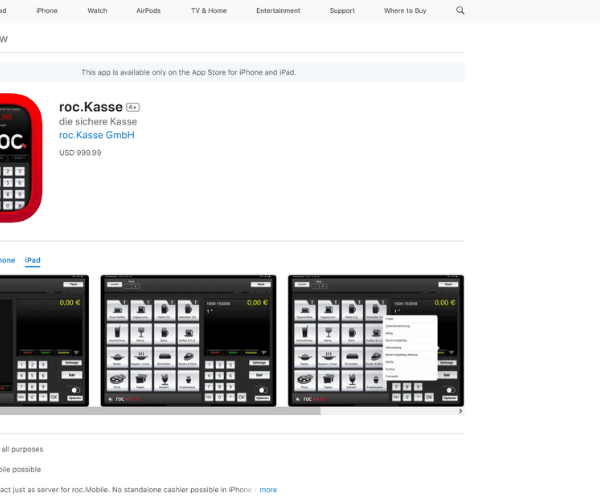600x500 pixels.
Task: Click the pizza icon in second screenshot
Action: 117,380
